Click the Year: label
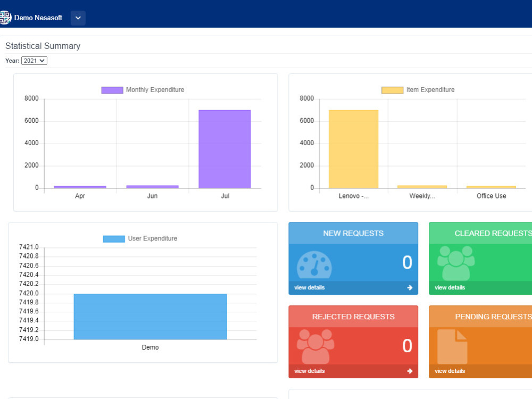Image resolution: width=532 pixels, height=399 pixels. [12, 61]
